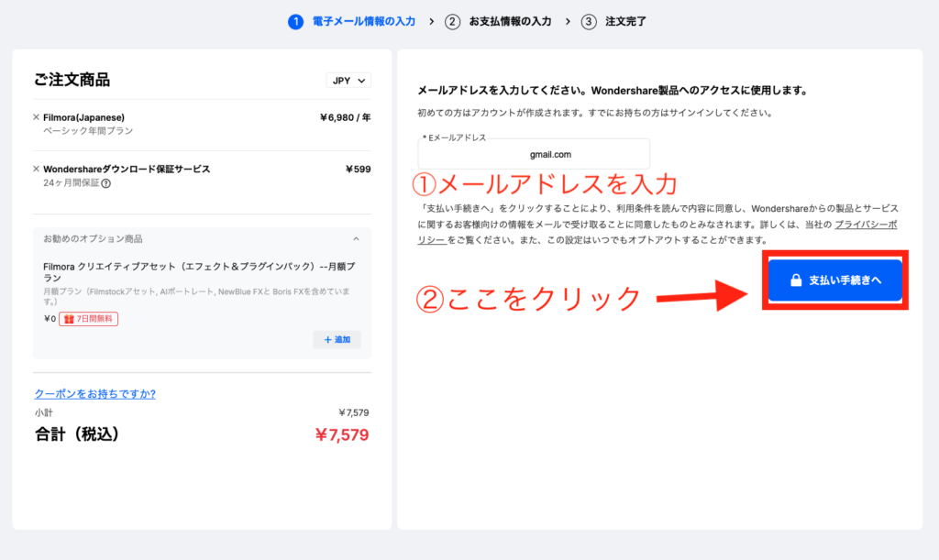Screen dimensions: 939x560
Task: Remove Wondershareダウンロード保証サービス with the × icon
Action: tap(35, 168)
